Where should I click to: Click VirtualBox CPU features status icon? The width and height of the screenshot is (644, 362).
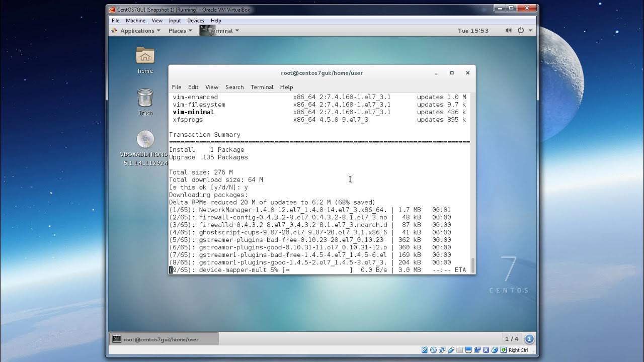(486, 350)
